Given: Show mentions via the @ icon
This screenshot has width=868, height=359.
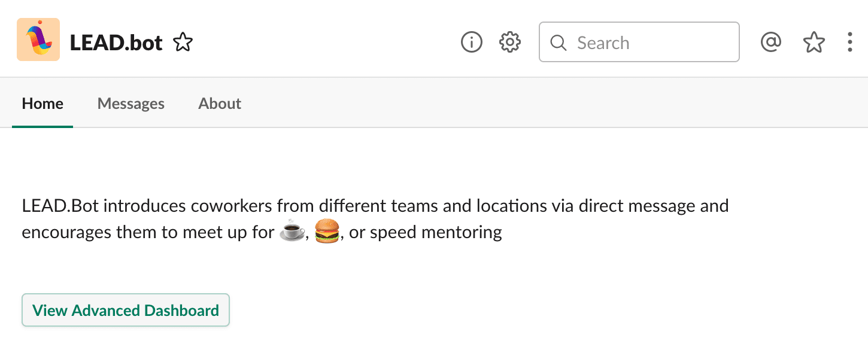Looking at the screenshot, I should 771,42.
